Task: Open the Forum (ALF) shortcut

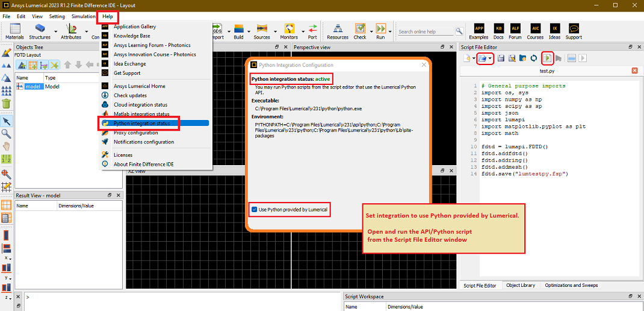Action: point(515,28)
